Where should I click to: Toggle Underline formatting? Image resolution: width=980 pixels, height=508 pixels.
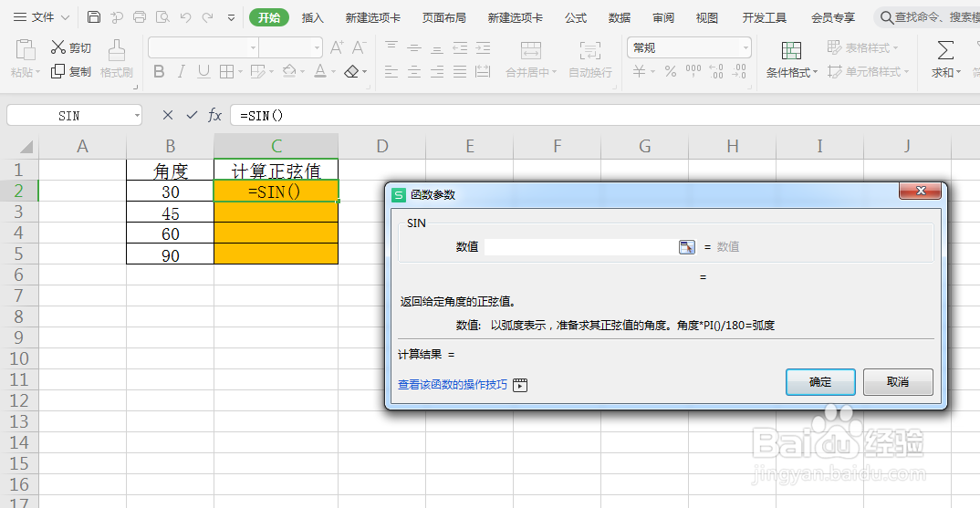coord(203,72)
